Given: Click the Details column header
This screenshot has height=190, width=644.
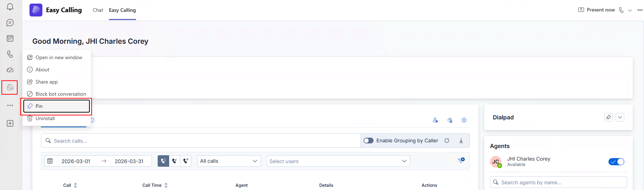Looking at the screenshot, I should tap(326, 185).
